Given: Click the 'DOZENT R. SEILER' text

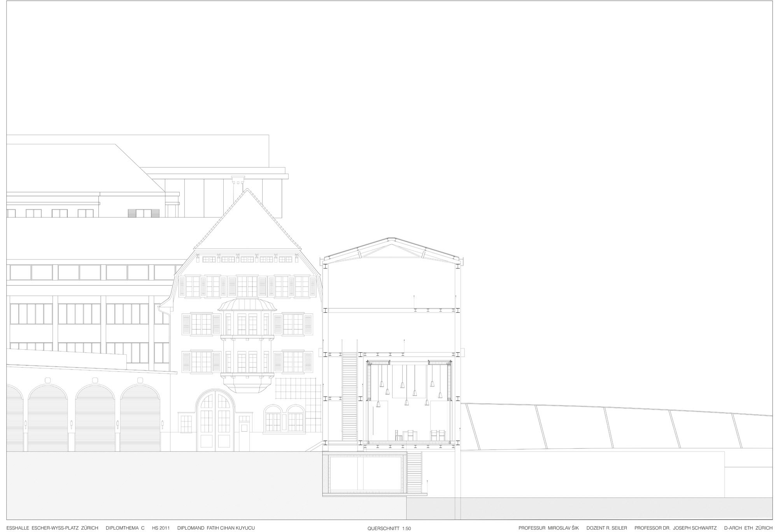Looking at the screenshot, I should tap(607, 528).
